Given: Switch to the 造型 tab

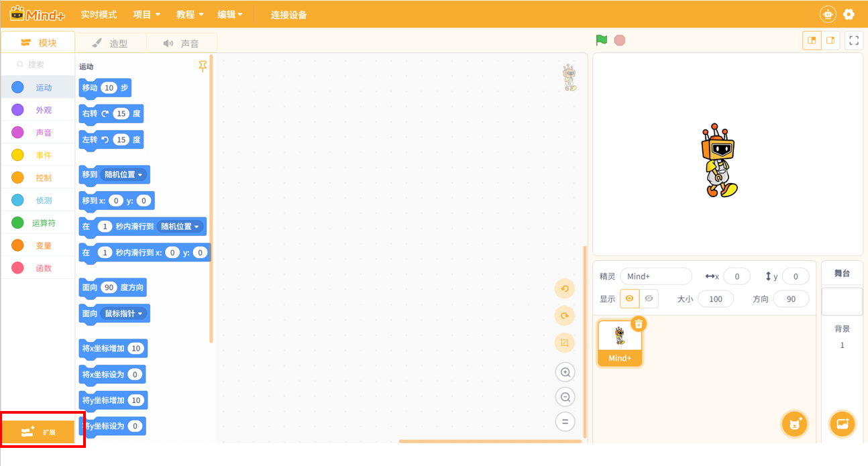Looking at the screenshot, I should pos(110,44).
